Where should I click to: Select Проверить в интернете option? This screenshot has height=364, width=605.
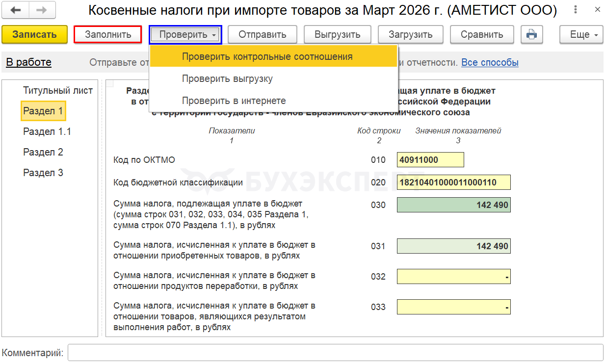(234, 101)
